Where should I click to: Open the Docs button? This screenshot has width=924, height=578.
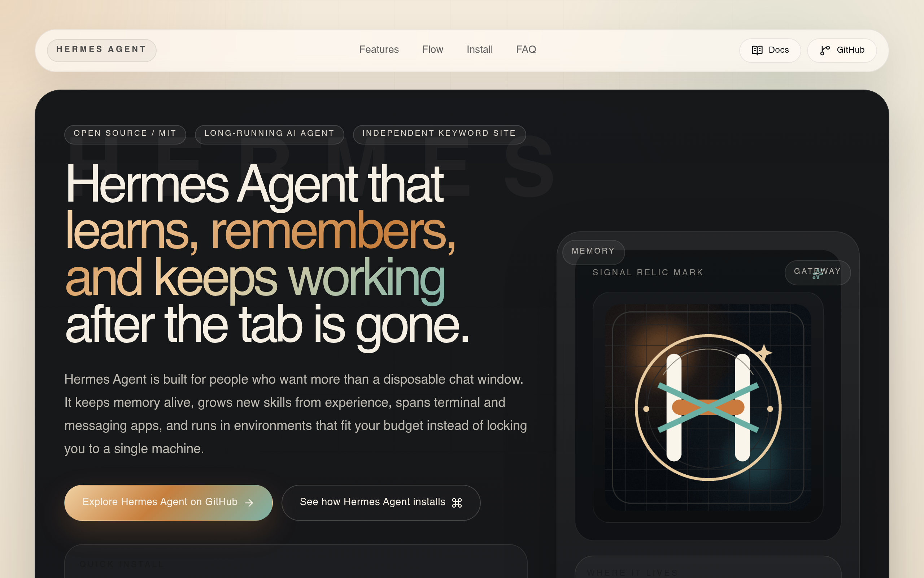click(x=770, y=50)
